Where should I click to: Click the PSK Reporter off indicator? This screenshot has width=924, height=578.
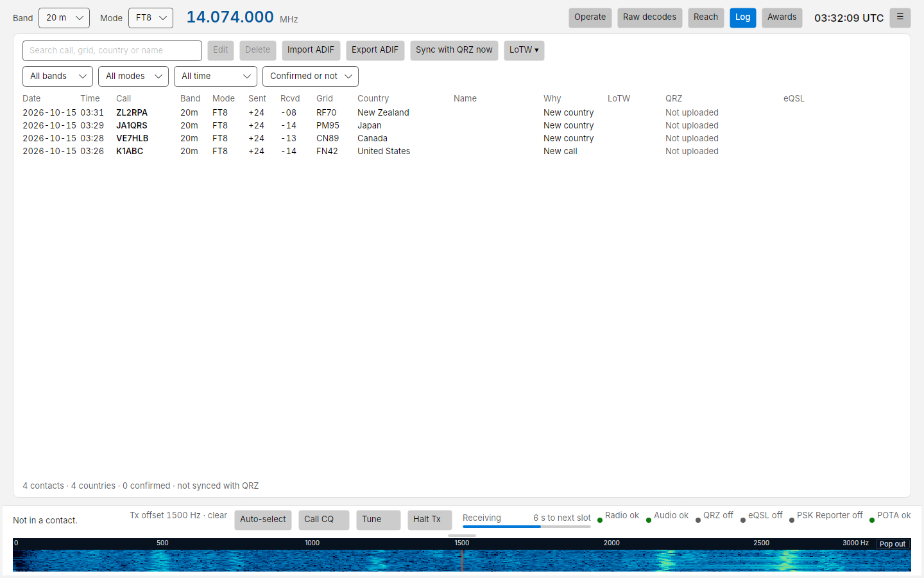pos(826,516)
